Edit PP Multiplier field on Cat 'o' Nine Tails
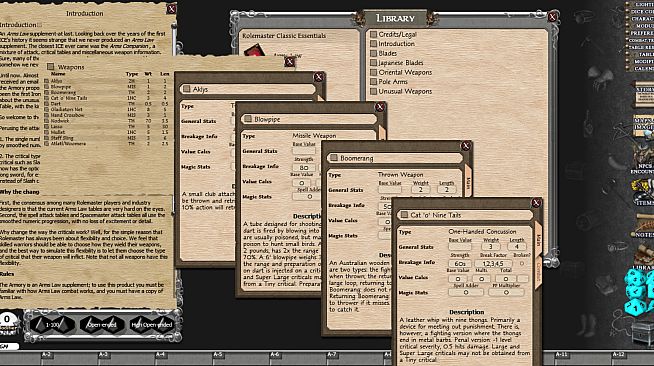 pyautogui.click(x=506, y=293)
